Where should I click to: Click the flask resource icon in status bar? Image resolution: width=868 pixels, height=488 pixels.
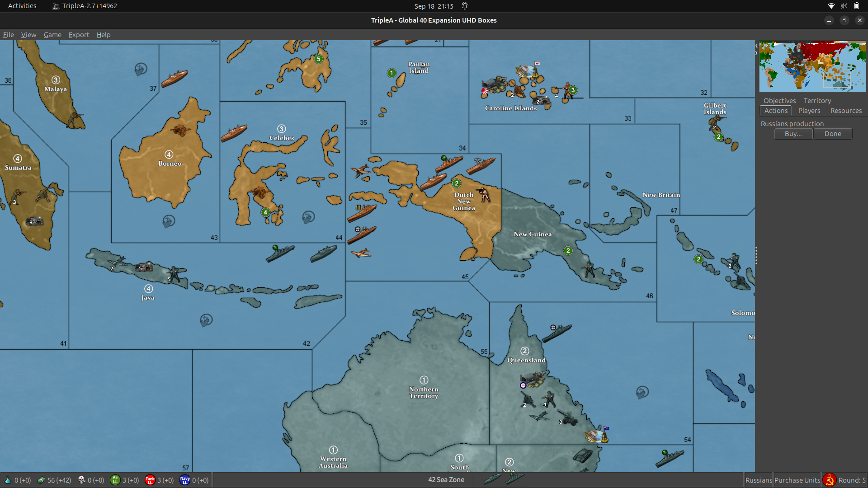[x=8, y=480]
